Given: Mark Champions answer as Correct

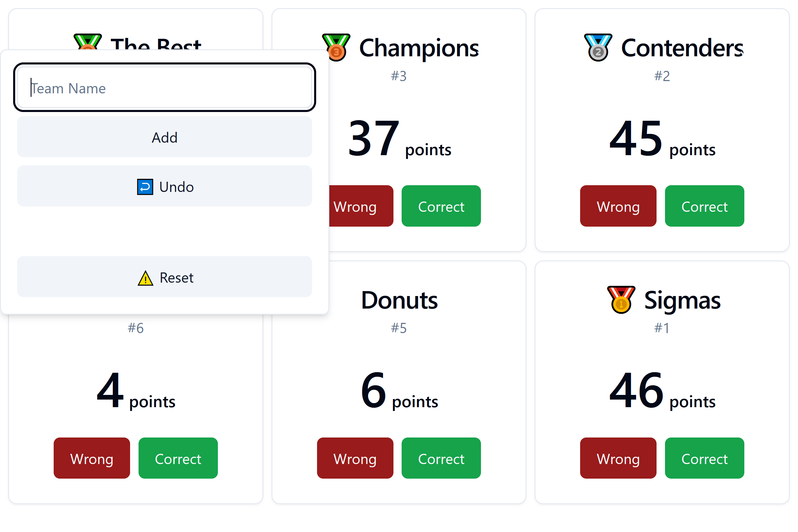Looking at the screenshot, I should coord(441,206).
